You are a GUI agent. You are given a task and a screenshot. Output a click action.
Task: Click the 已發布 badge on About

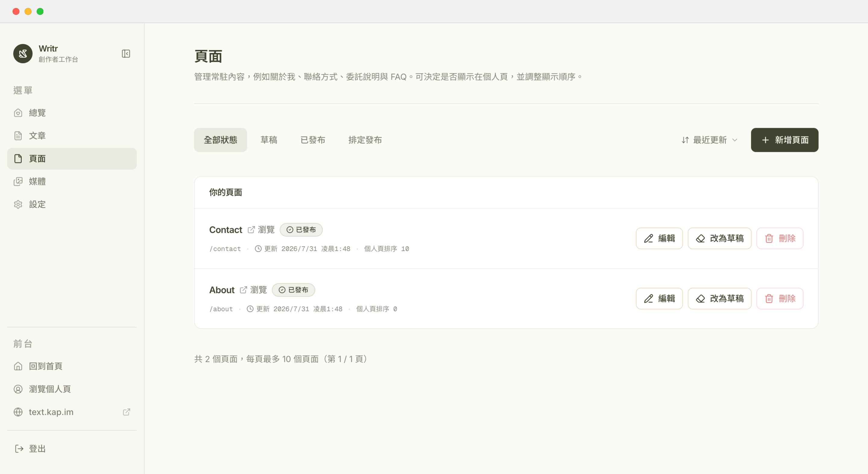(293, 290)
